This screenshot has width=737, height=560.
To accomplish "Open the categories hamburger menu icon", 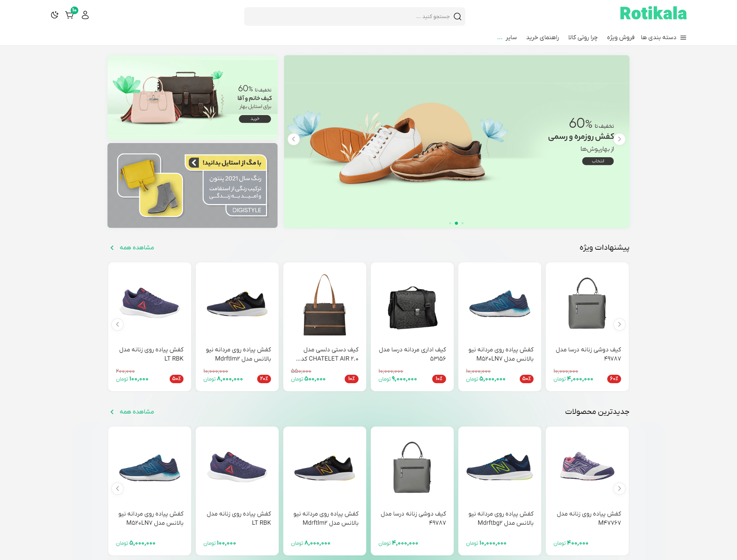I will (x=683, y=38).
